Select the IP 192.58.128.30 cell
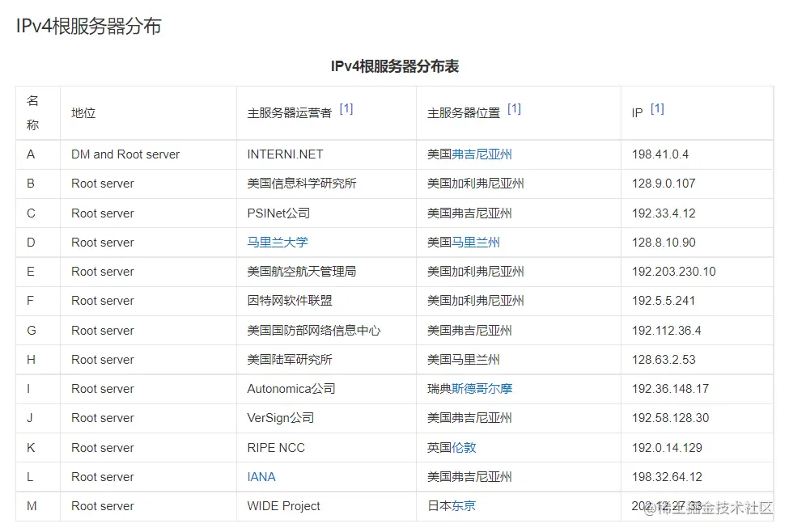Viewport: 789px width, 532px height. [x=697, y=418]
